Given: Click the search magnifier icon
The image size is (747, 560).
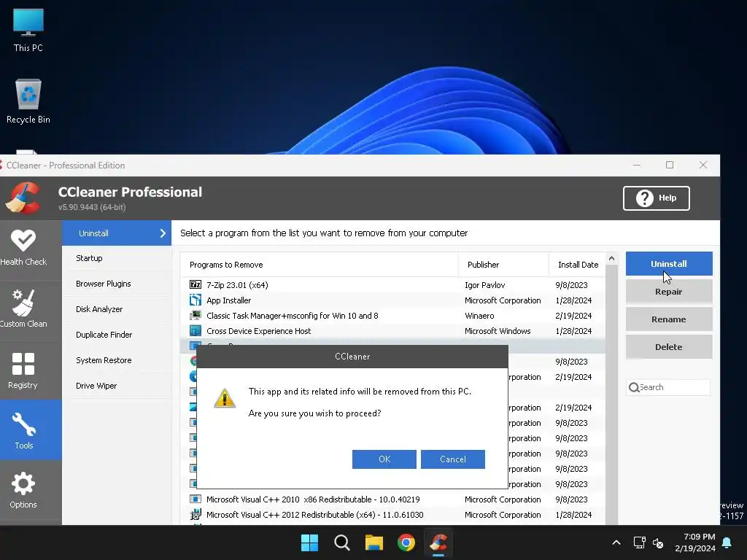Looking at the screenshot, I should coord(634,387).
